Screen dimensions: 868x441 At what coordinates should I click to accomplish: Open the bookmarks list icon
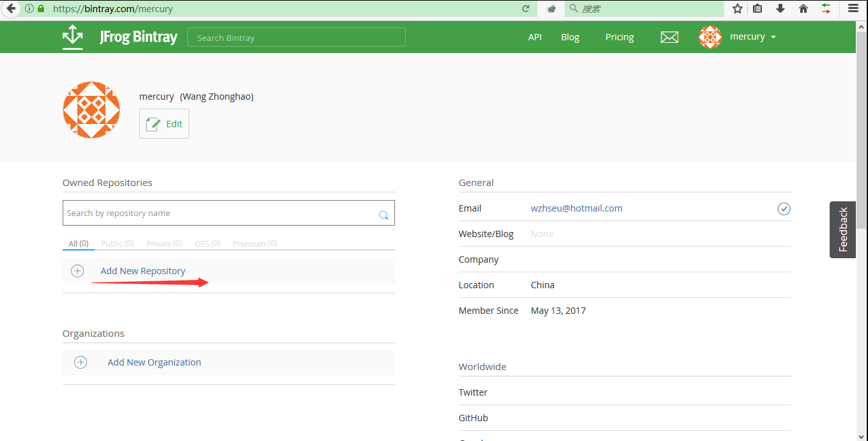pyautogui.click(x=757, y=9)
